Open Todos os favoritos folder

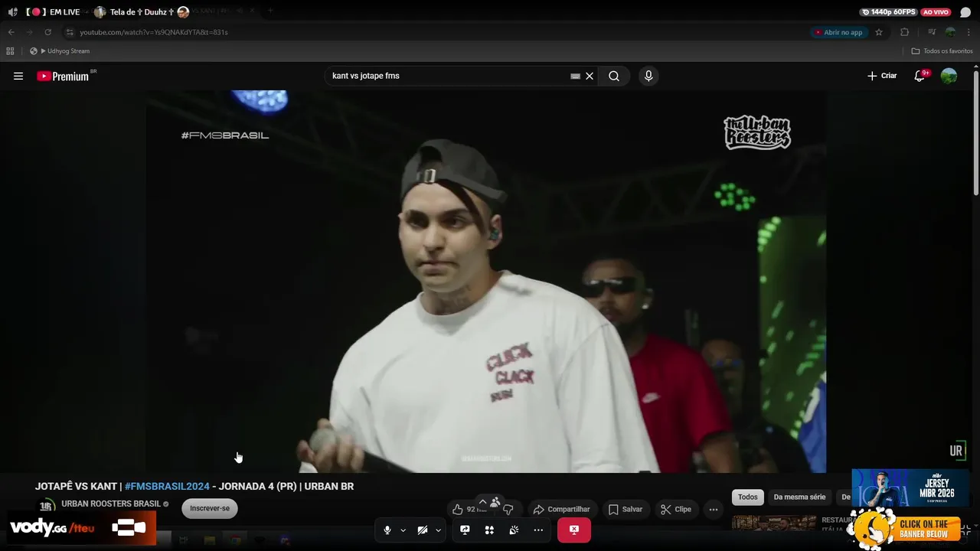(x=942, y=51)
